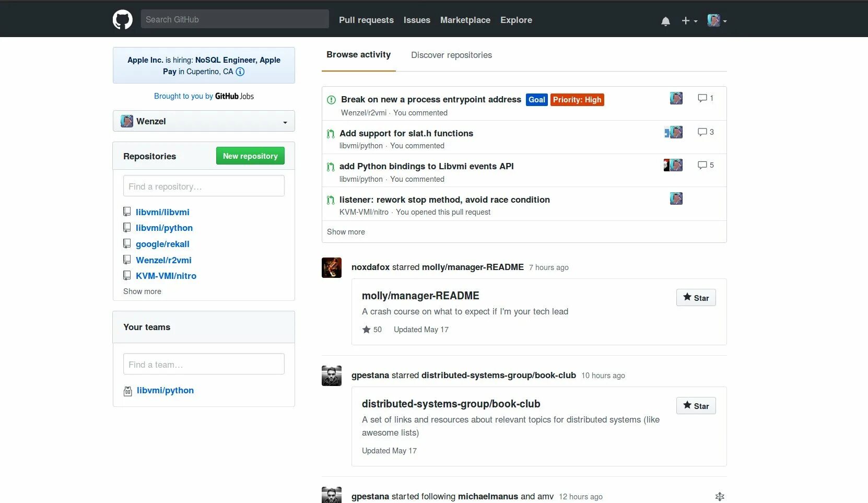Open the google/rekall repository link
The width and height of the screenshot is (868, 503).
162,244
